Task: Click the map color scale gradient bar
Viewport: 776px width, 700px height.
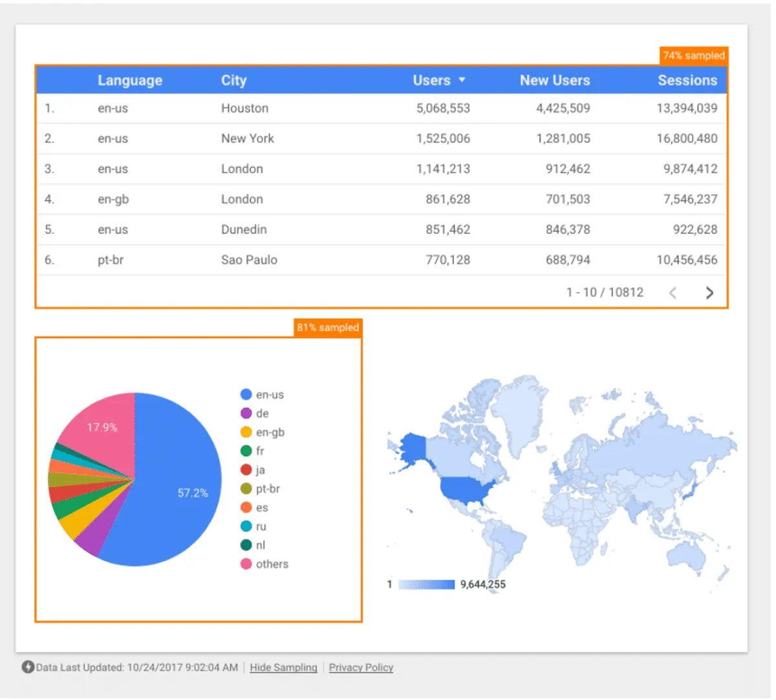Action: coord(427,584)
